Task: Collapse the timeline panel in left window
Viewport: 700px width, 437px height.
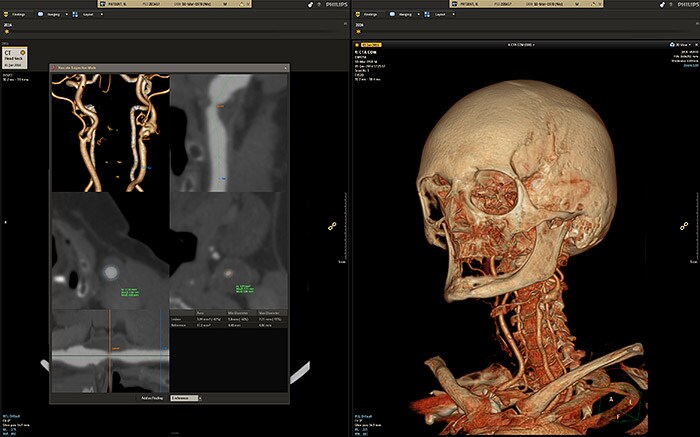Action: 345,24
